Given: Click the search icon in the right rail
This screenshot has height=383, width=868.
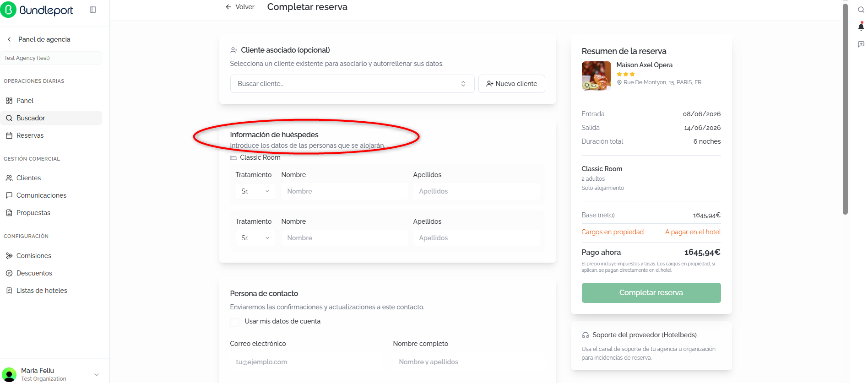Looking at the screenshot, I should point(861,10).
